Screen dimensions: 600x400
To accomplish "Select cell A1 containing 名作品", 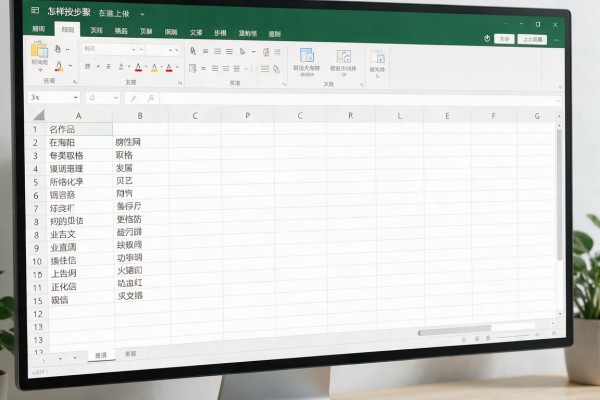I will click(79, 129).
